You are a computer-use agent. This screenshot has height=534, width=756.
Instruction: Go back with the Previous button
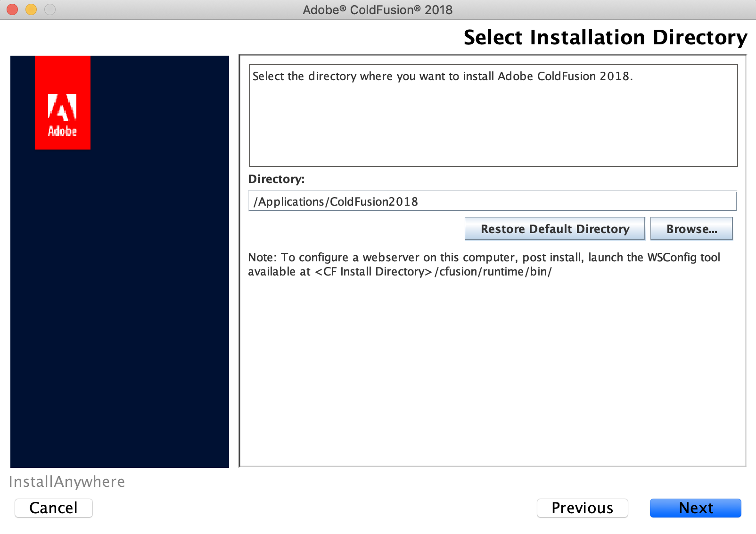click(x=582, y=508)
